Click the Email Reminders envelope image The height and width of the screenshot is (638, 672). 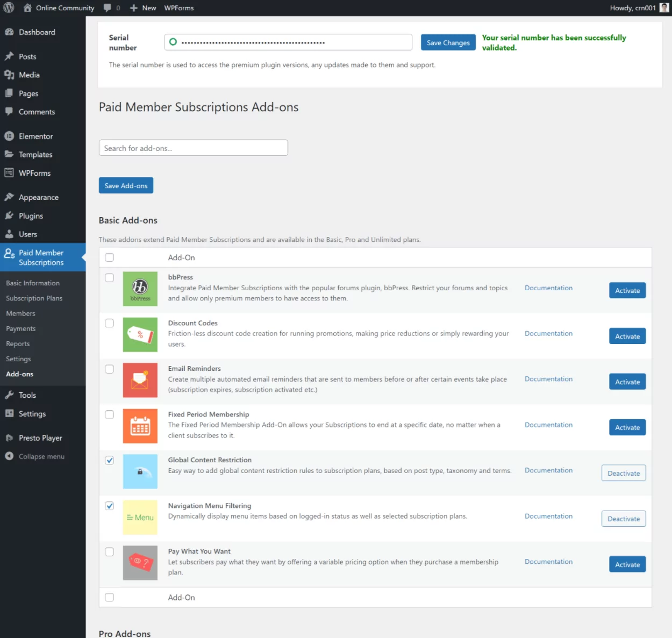(140, 380)
